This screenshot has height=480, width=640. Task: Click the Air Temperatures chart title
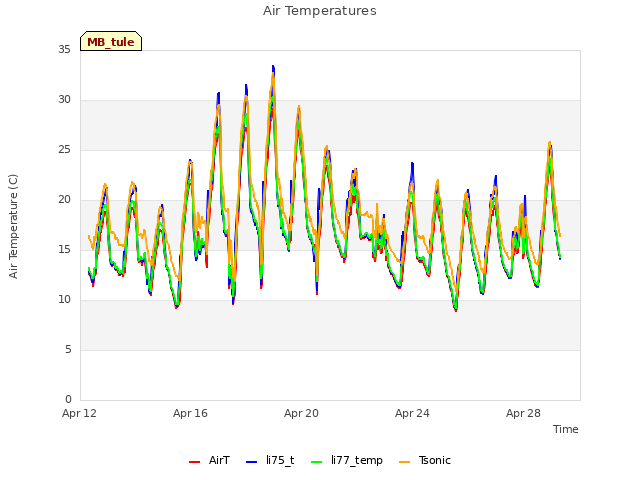click(x=320, y=11)
